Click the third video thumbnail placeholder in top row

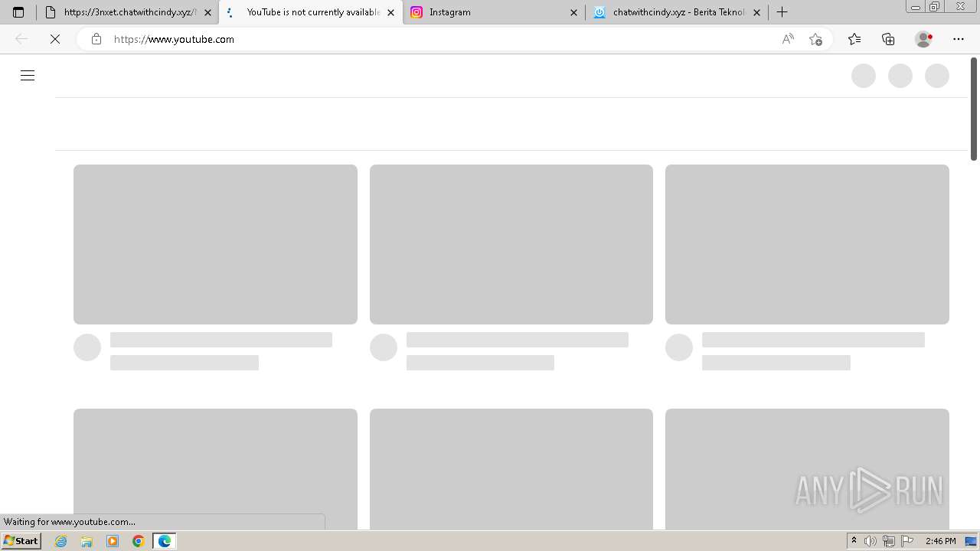point(807,244)
